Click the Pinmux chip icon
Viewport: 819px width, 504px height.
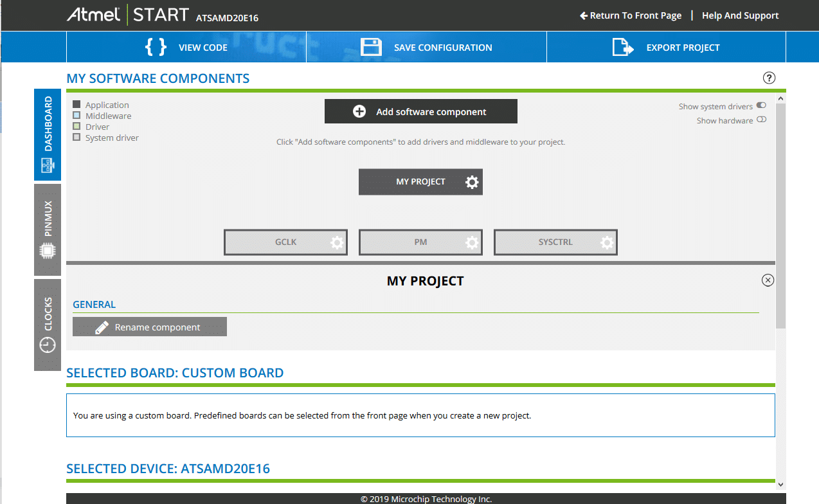pyautogui.click(x=48, y=250)
